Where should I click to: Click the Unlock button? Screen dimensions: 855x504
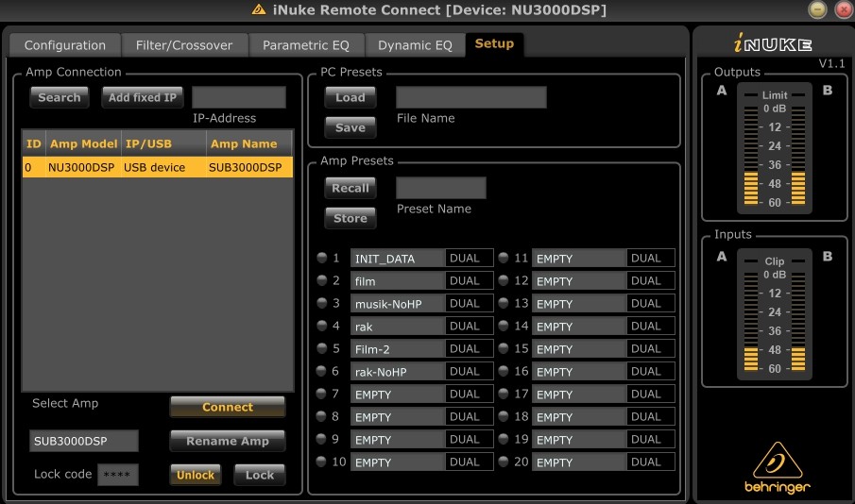point(196,475)
